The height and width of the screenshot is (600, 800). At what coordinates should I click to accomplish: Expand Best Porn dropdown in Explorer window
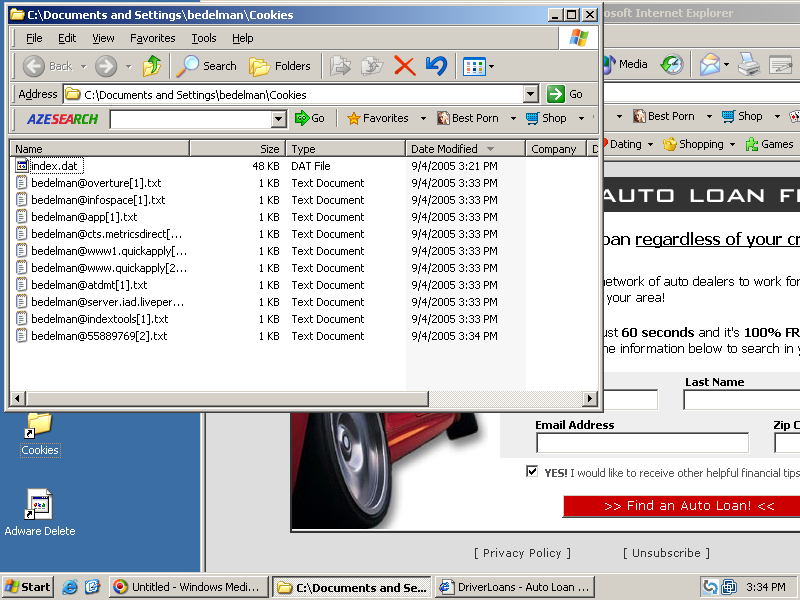[513, 118]
